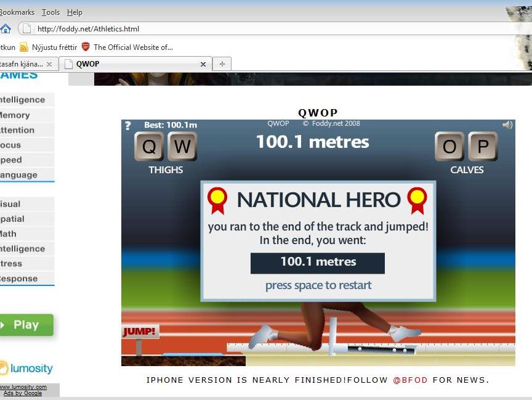Follow the @BFOD link
This screenshot has height=400, width=532.
coord(410,380)
